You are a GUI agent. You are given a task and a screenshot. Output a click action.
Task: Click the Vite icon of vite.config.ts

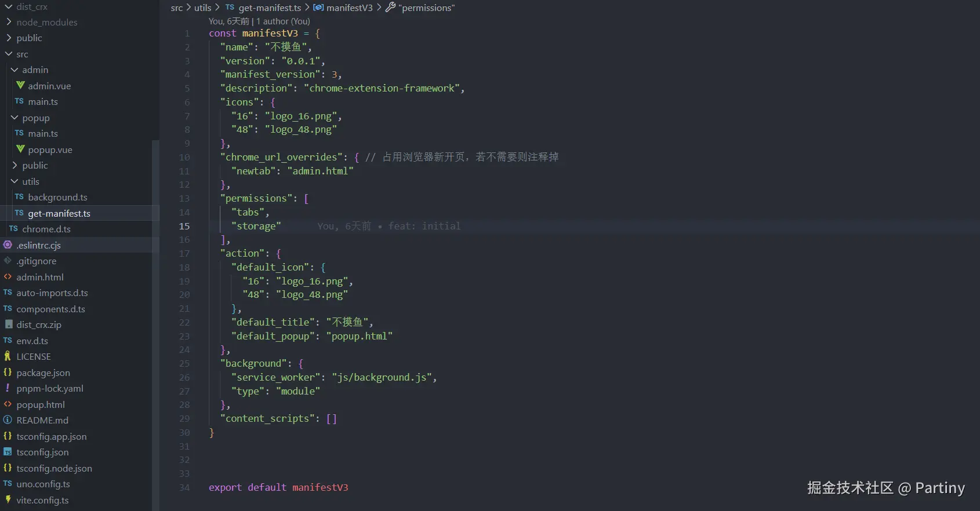(8, 499)
